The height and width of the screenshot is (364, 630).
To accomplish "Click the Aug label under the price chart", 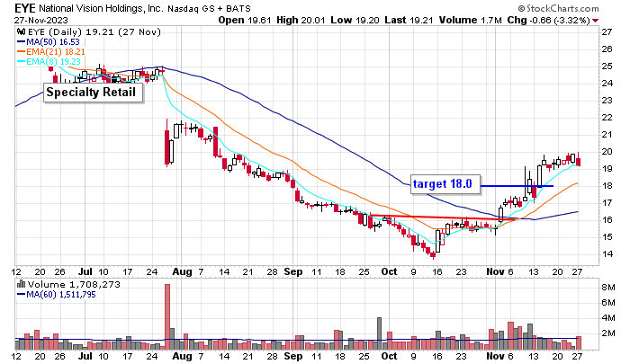I will coord(182,271).
